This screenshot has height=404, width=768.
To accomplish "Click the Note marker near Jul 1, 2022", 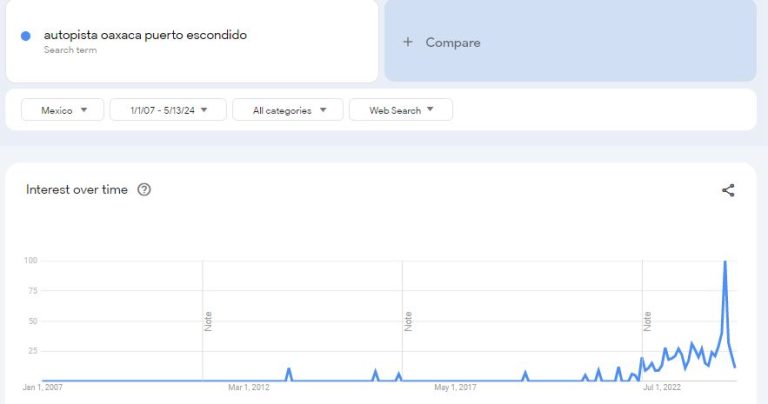I will click(647, 321).
